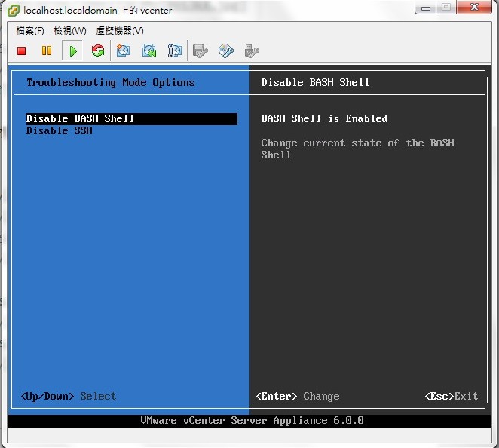The image size is (499, 448).
Task: Click the VMware vCenter Server Appliance 6.0.0 footer
Action: 252,421
